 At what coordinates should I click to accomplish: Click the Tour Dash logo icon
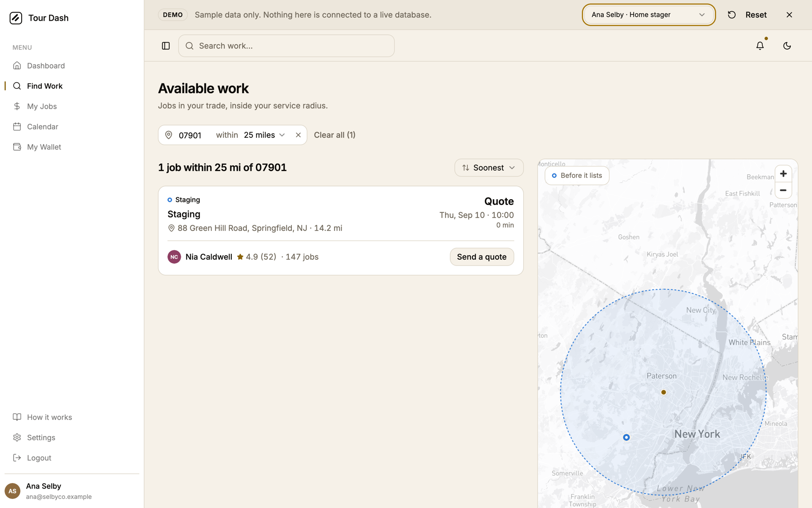point(16,18)
